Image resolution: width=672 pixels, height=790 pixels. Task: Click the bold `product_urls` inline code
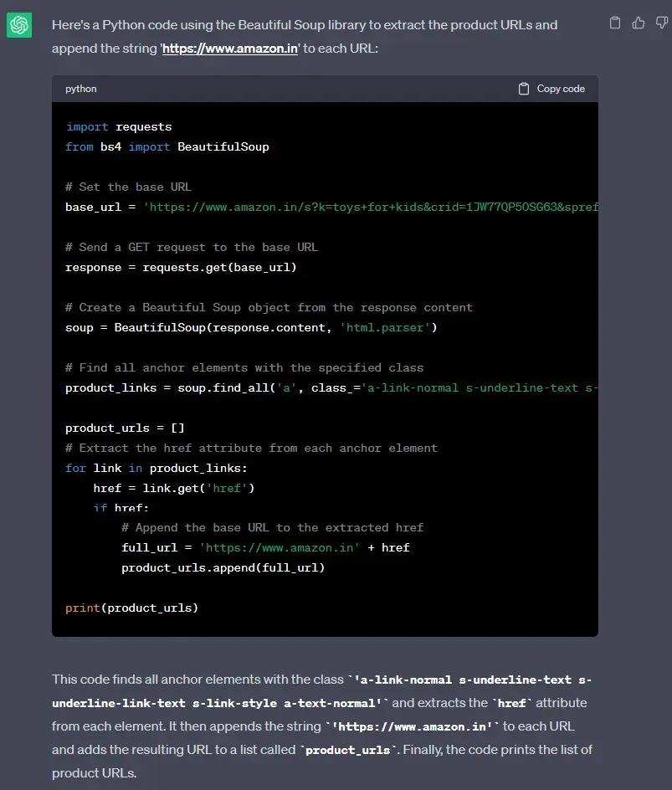pyautogui.click(x=348, y=750)
